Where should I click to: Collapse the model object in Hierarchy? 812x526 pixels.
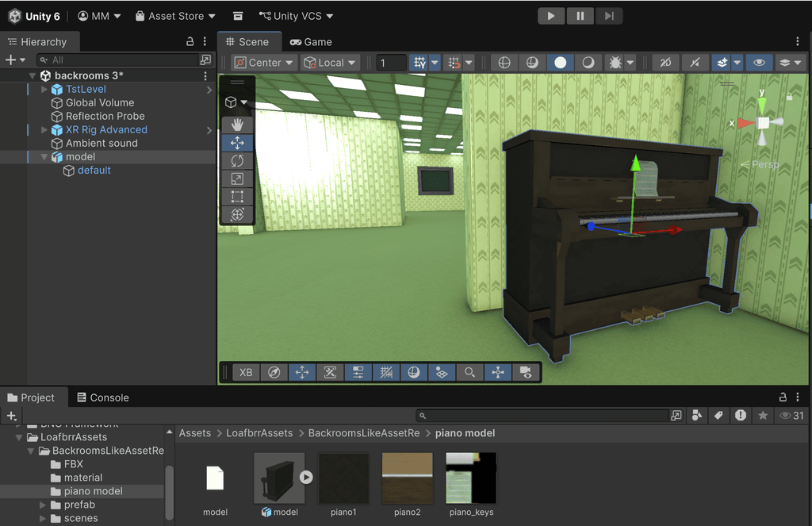click(x=44, y=156)
